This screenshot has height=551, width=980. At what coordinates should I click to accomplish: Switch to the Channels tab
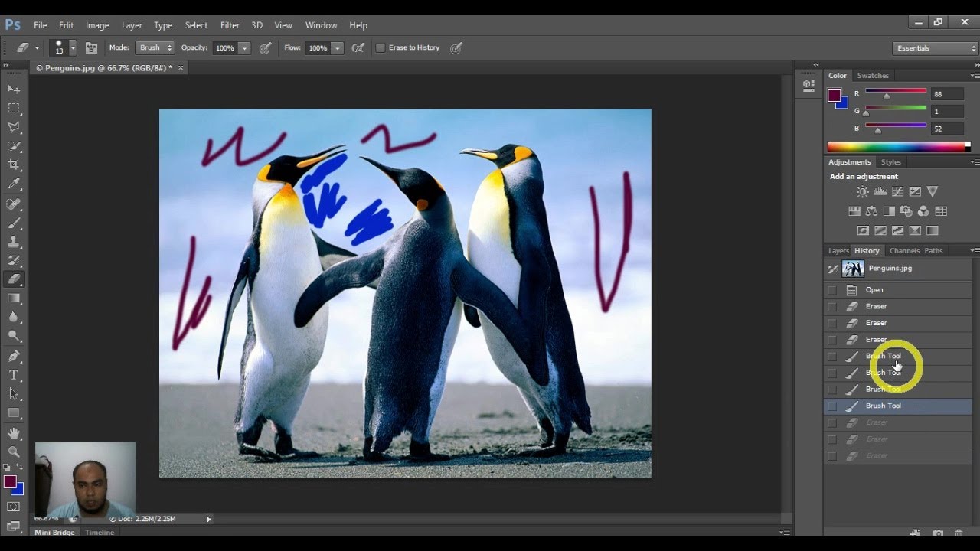tap(904, 251)
